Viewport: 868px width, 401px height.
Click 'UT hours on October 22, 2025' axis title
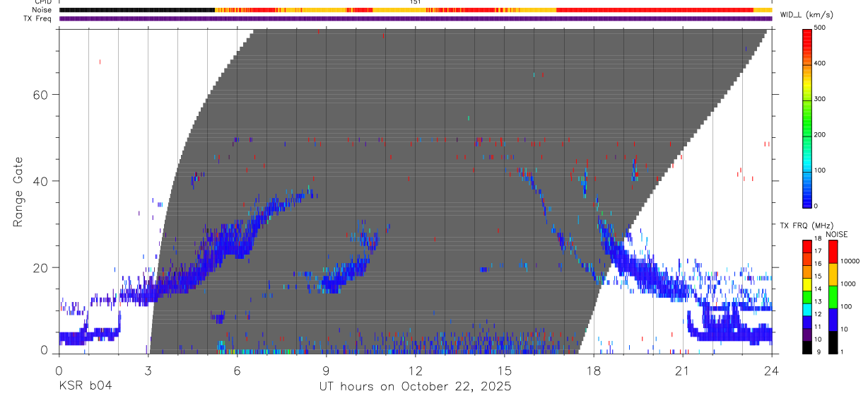(414, 387)
